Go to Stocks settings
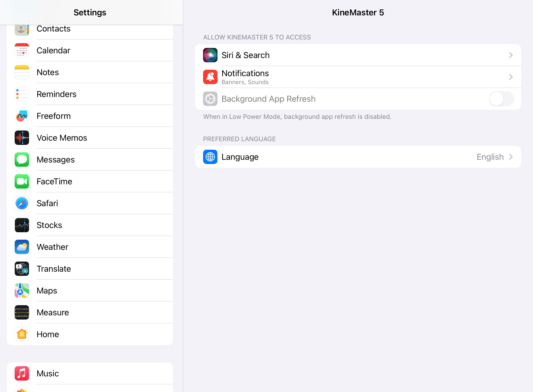 tap(49, 225)
